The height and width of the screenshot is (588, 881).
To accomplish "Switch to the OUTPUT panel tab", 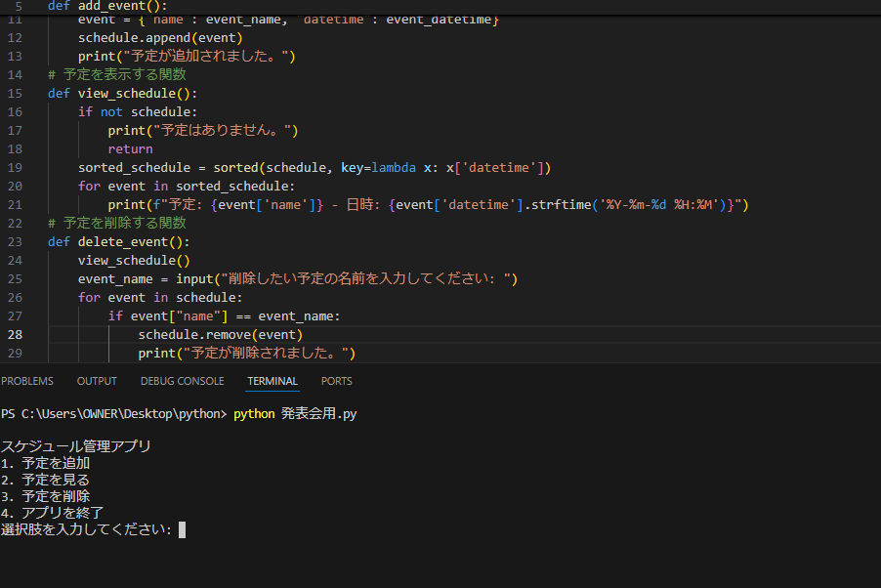I will click(x=97, y=381).
